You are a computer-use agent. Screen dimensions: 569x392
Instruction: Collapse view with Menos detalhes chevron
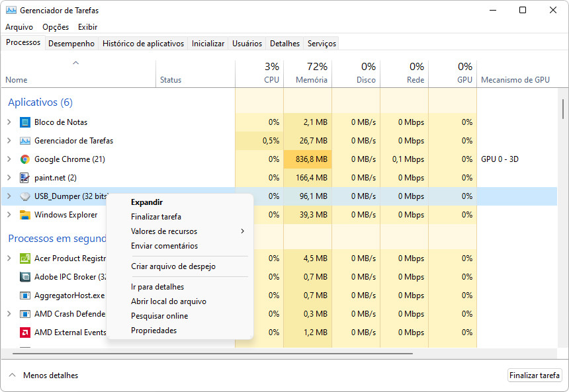(x=12, y=375)
